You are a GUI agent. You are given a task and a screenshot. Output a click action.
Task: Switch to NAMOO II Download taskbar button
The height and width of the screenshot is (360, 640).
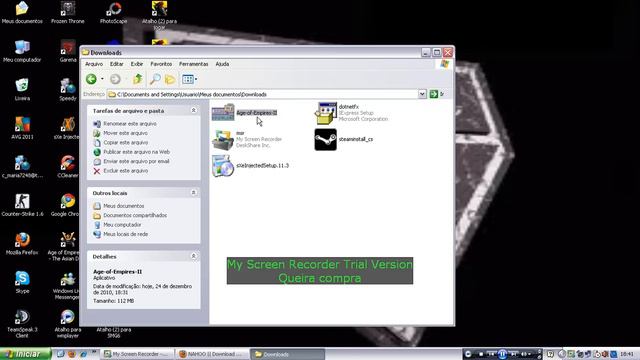pyautogui.click(x=212, y=354)
